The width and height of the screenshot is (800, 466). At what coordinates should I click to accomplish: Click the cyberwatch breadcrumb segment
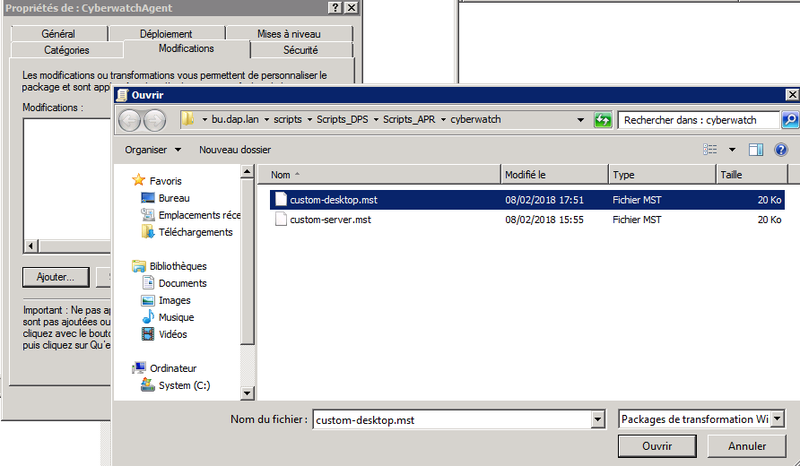(x=476, y=119)
